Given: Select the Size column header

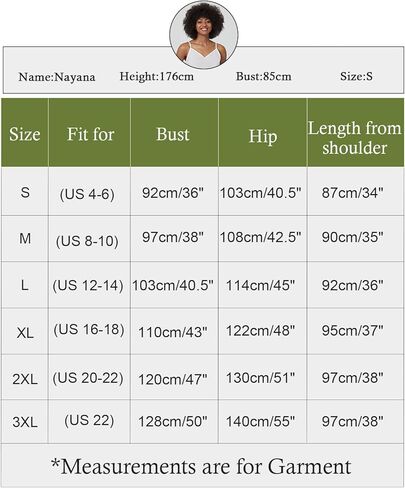Looking at the screenshot, I should pyautogui.click(x=25, y=134).
